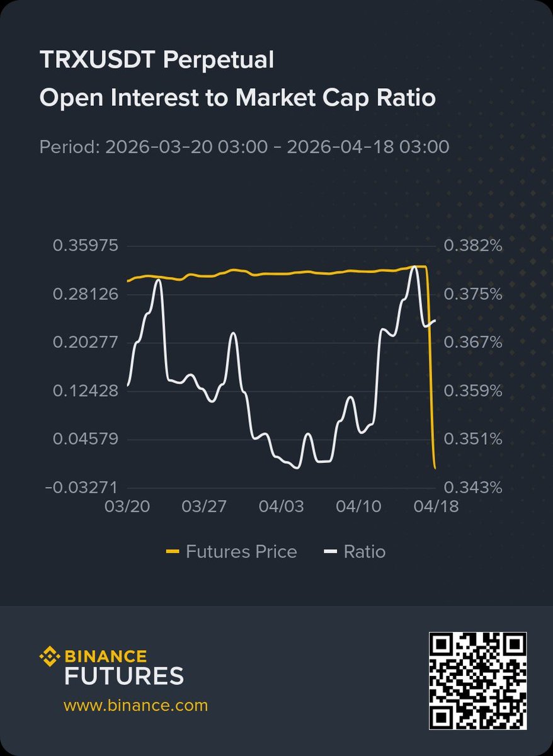Click the Binance diamond logo icon
This screenshot has width=553, height=756.
click(50, 658)
